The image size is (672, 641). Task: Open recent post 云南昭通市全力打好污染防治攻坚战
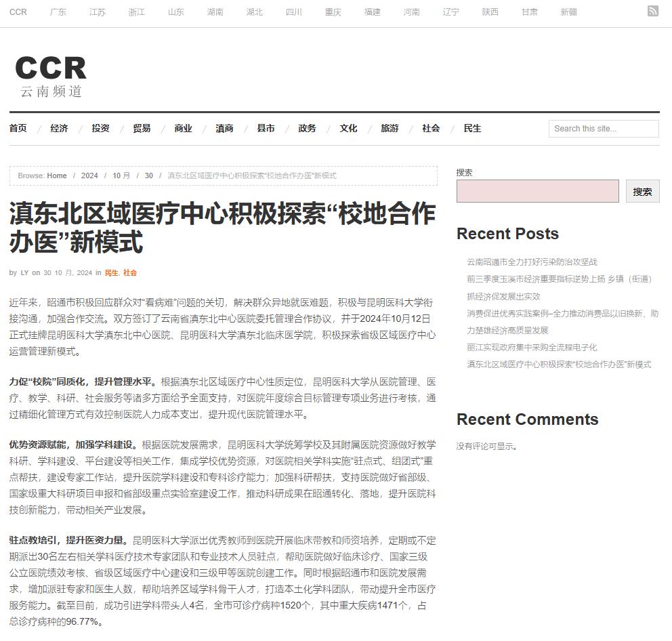532,262
